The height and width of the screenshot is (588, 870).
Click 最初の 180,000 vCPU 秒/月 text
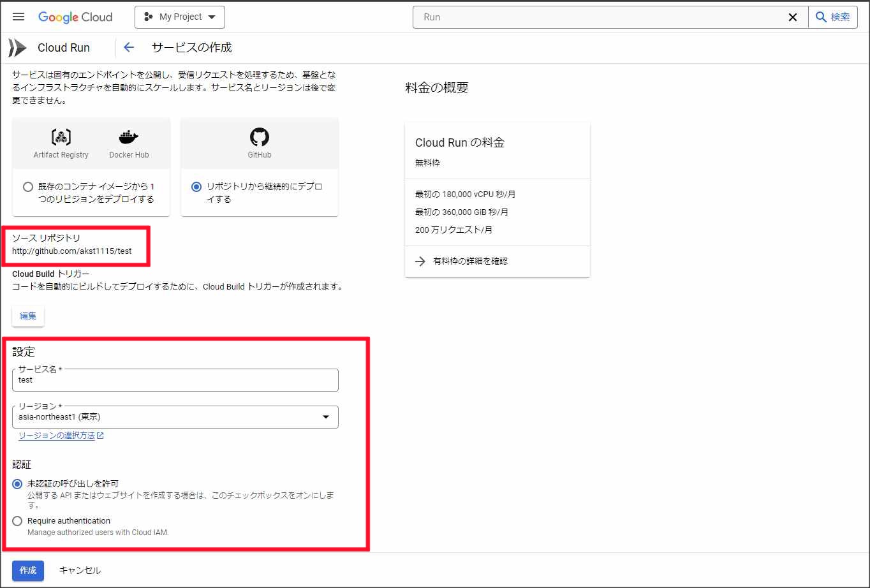(x=466, y=194)
